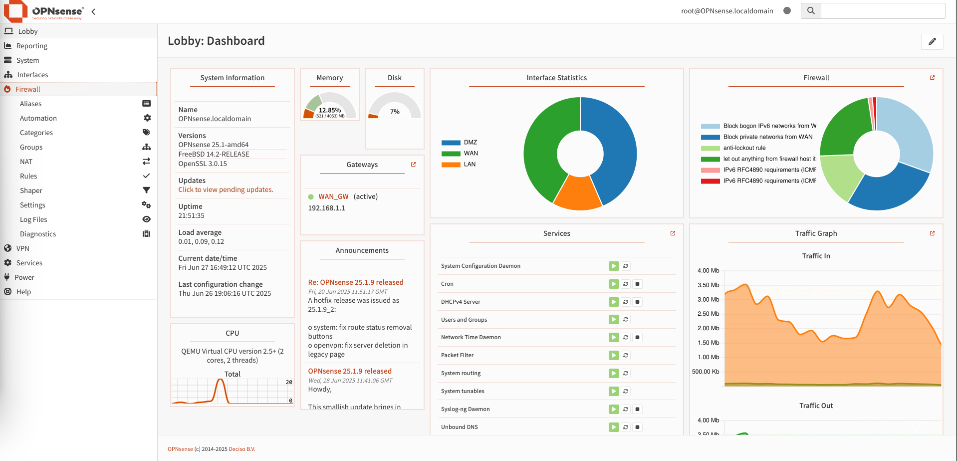The image size is (957, 461).
Task: Click the pencil edit dashboard icon
Action: click(932, 41)
